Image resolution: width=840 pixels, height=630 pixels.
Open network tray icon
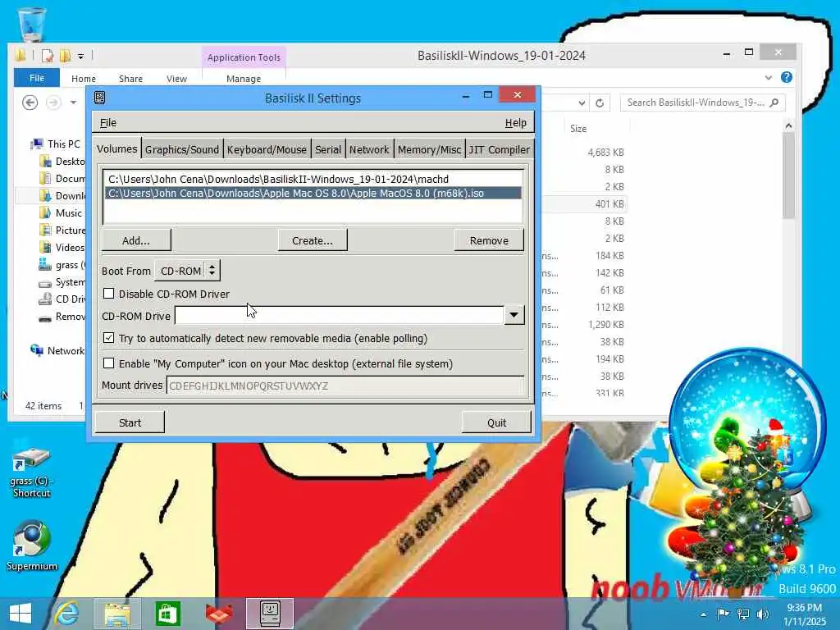pos(743,614)
